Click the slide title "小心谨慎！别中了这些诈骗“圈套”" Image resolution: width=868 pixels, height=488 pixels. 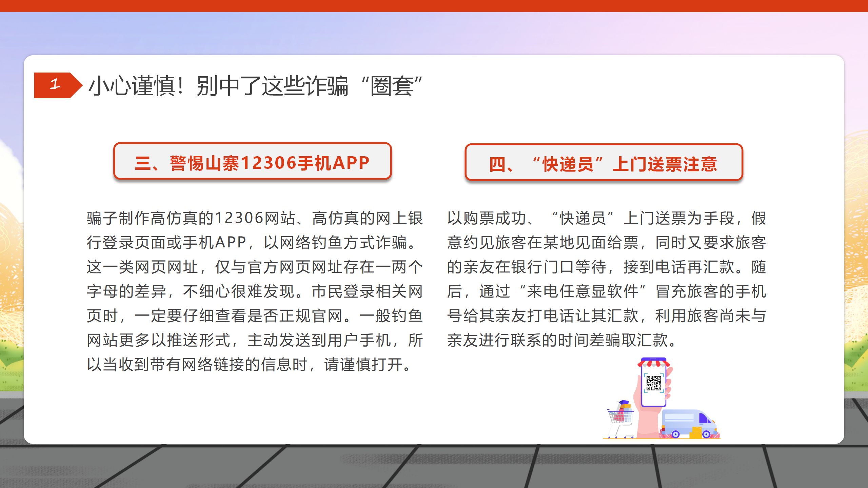[x=255, y=86]
